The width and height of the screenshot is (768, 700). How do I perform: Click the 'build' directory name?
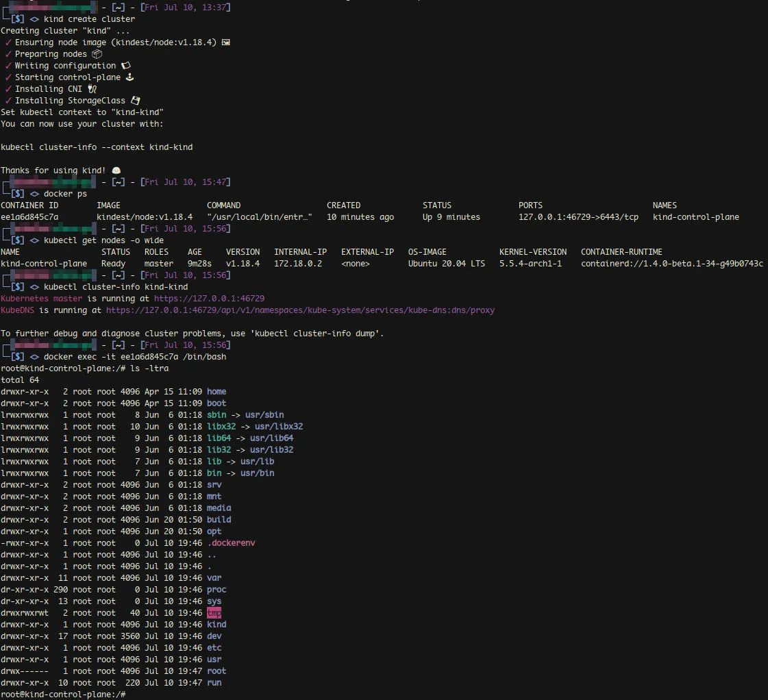point(219,520)
